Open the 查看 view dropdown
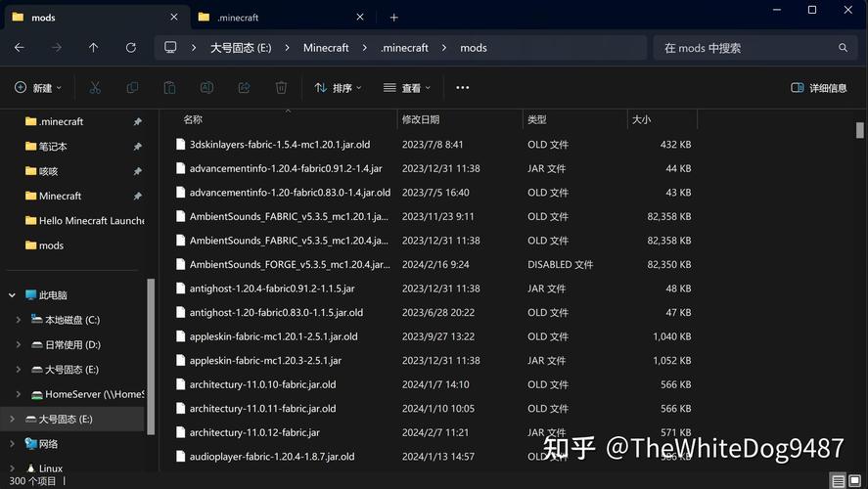Screen dimensions: 868x489 click(x=407, y=88)
